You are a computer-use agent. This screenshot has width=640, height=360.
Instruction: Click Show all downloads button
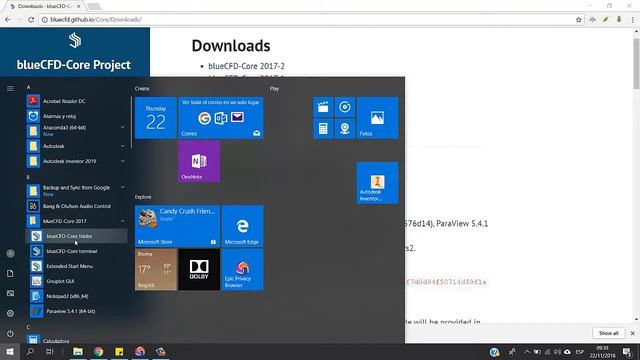tap(608, 333)
